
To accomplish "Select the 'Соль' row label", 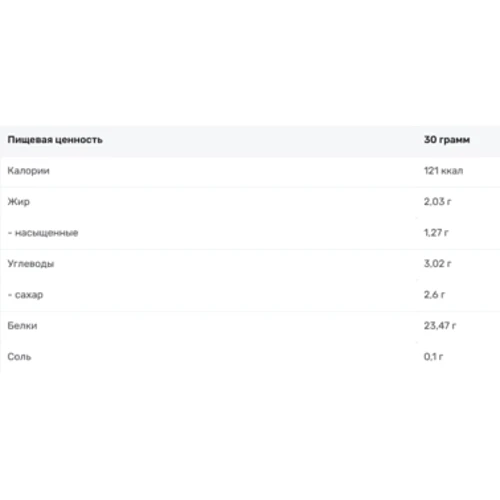I will click(x=19, y=357).
